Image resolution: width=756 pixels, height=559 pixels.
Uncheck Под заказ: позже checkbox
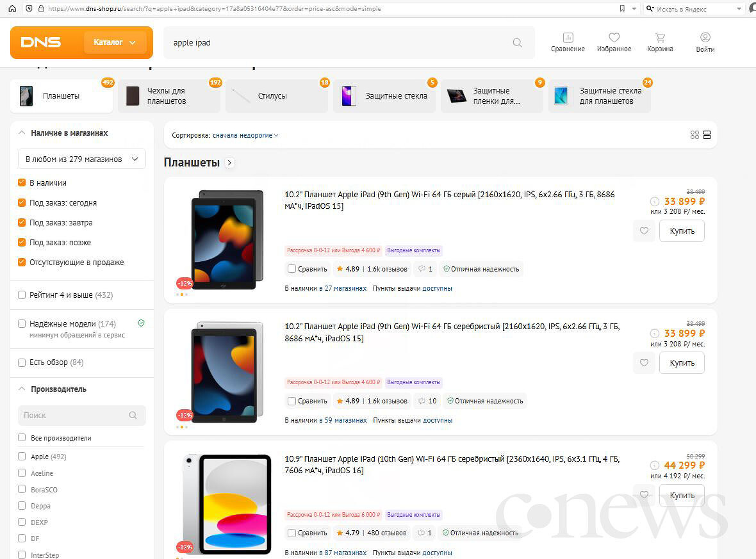pos(22,243)
